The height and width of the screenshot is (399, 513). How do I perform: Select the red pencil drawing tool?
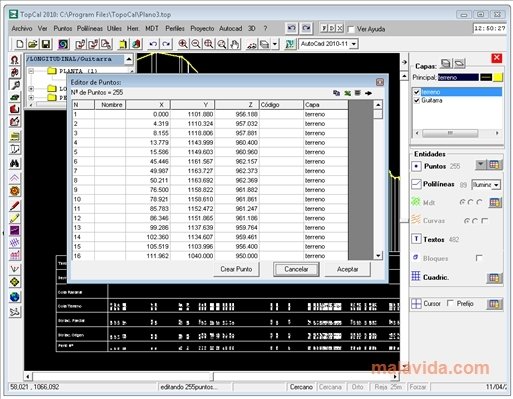click(14, 206)
